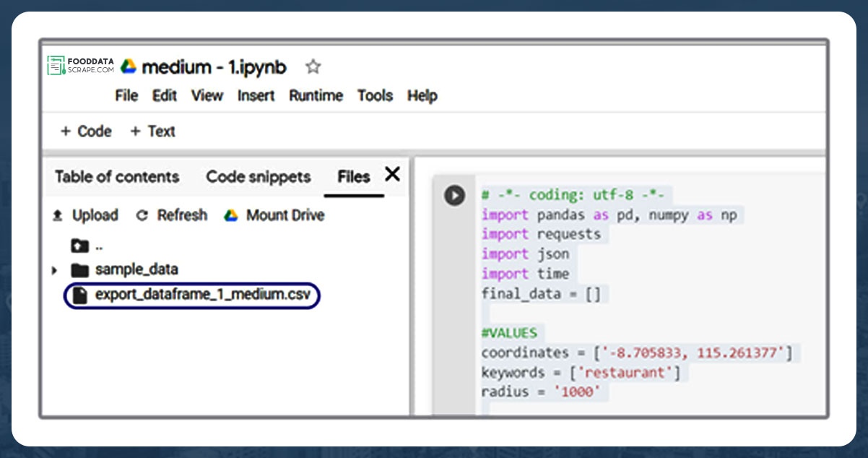Open the parent directory folder icon
The height and width of the screenshot is (458, 868).
tap(80, 246)
